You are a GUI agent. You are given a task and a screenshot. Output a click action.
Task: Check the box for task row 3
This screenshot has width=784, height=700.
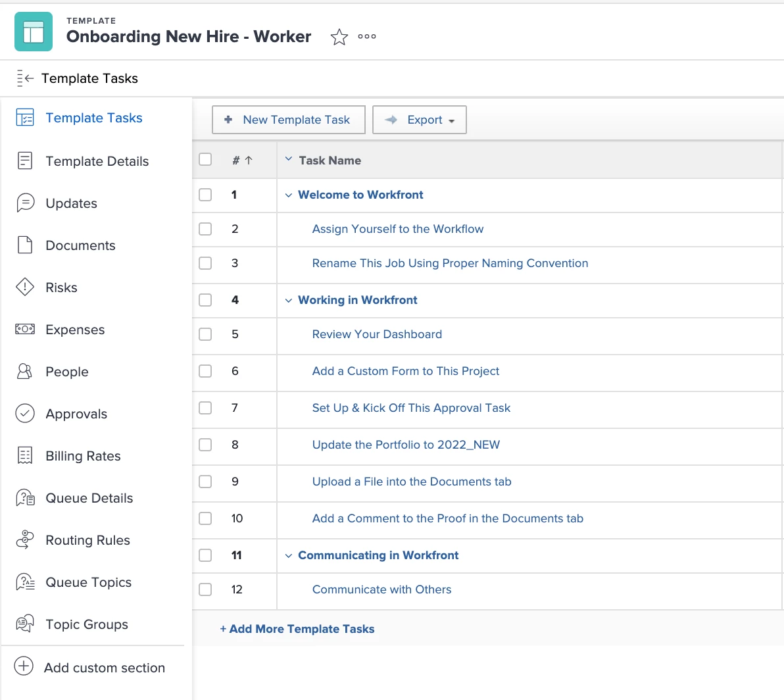pos(205,263)
